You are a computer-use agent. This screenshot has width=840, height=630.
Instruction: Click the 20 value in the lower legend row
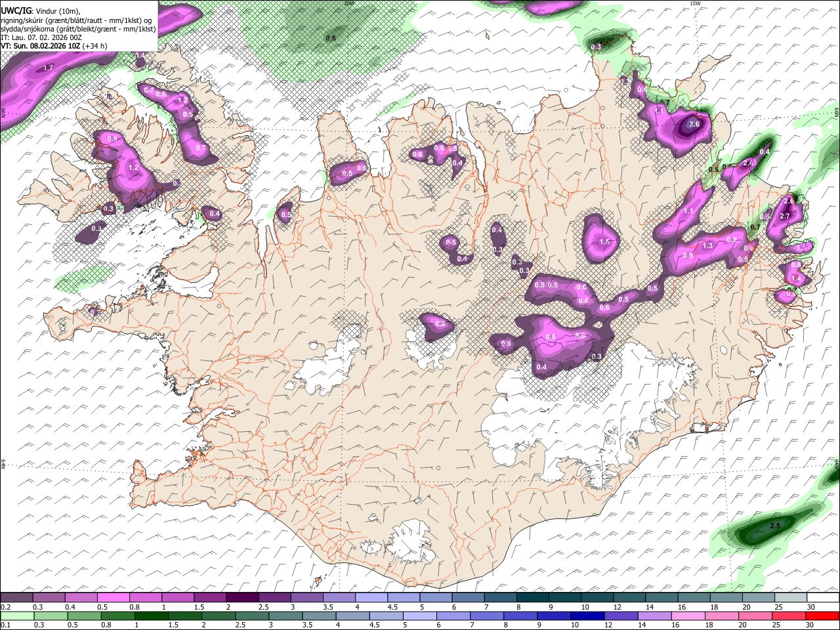pos(744,625)
